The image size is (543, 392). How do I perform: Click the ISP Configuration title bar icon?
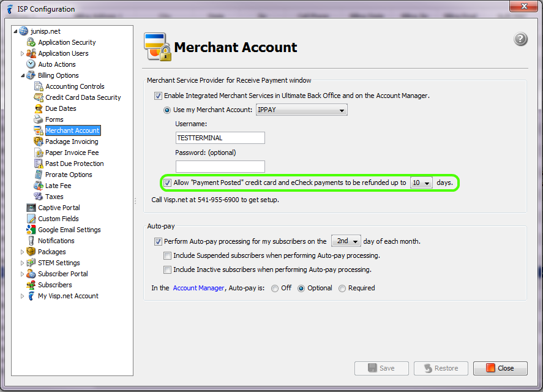(10, 9)
